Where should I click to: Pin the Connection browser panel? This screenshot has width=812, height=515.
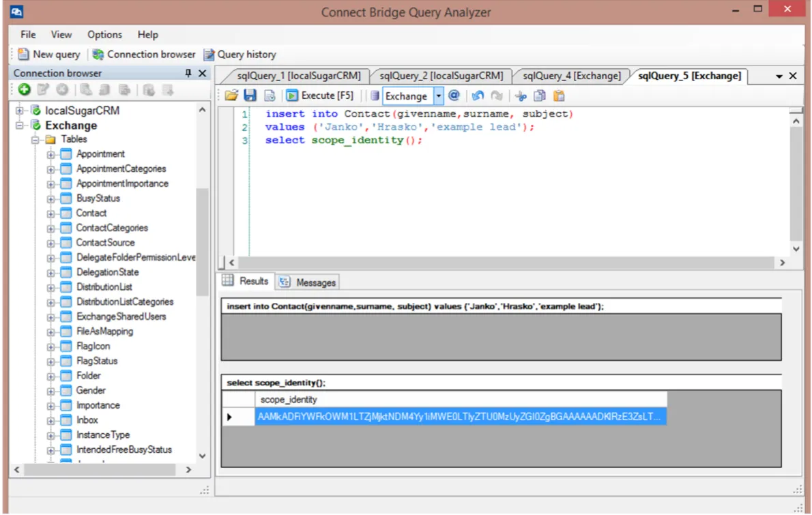click(x=188, y=73)
